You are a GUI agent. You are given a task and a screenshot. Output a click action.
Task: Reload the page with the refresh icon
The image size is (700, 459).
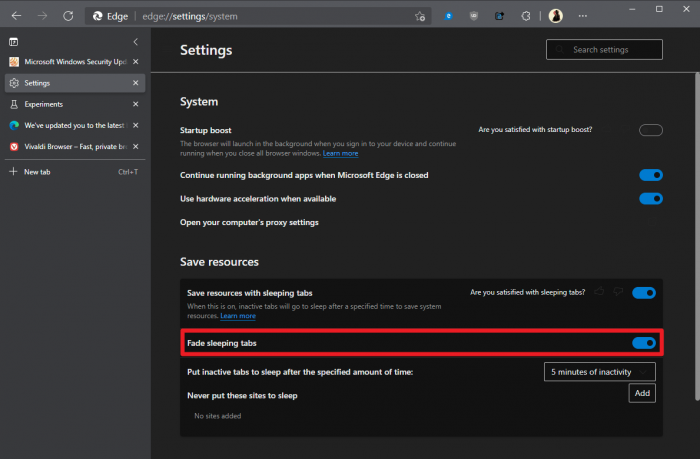(x=67, y=16)
